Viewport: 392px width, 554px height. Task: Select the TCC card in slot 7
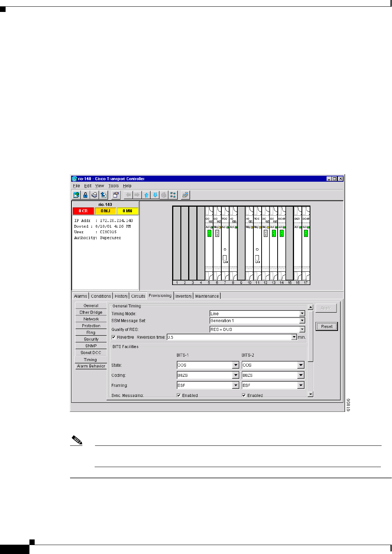(x=225, y=243)
